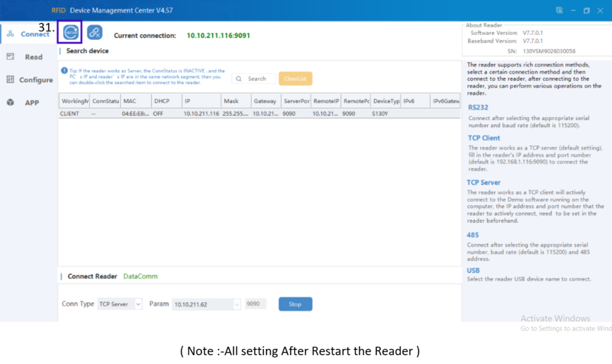Click the DeviceType cell S130Y

(380, 114)
